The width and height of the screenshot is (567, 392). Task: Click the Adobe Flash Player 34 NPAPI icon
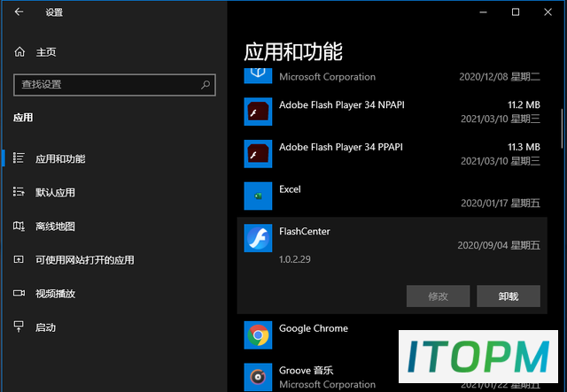pyautogui.click(x=258, y=111)
